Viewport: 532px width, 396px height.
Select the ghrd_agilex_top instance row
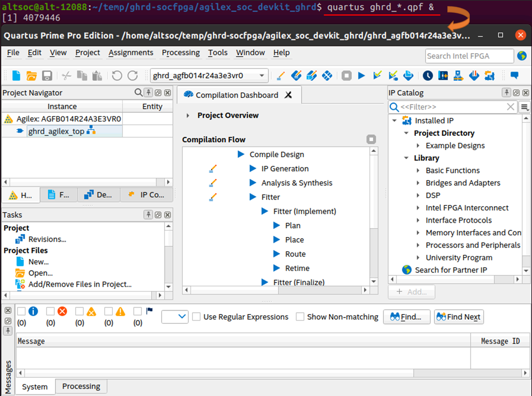(62, 131)
